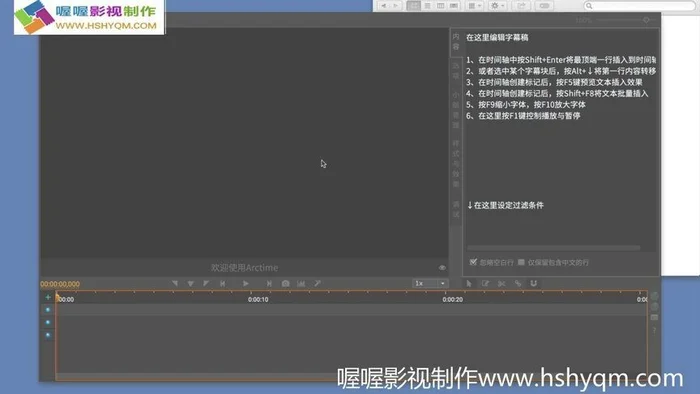
Task: Open Finder arrange-by dropdown
Action: (475, 5)
